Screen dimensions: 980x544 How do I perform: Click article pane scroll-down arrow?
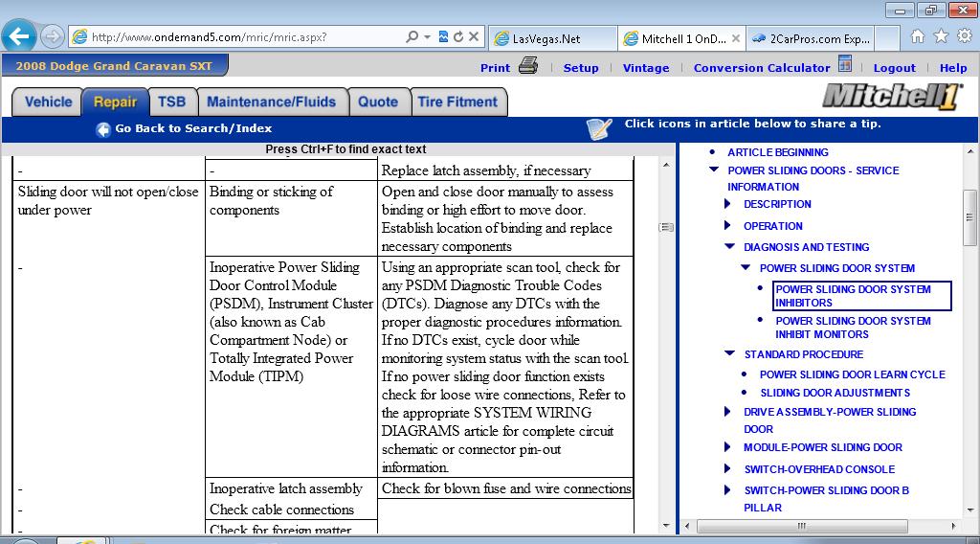[666, 525]
